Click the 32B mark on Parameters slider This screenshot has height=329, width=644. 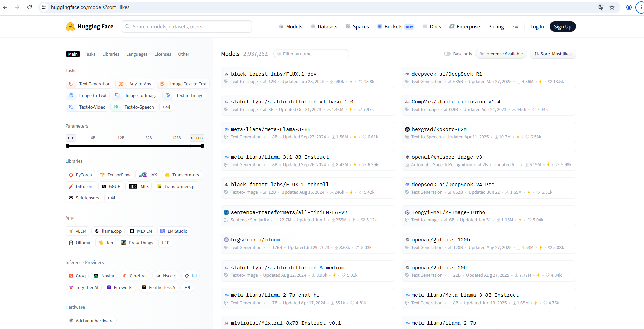[x=149, y=138]
